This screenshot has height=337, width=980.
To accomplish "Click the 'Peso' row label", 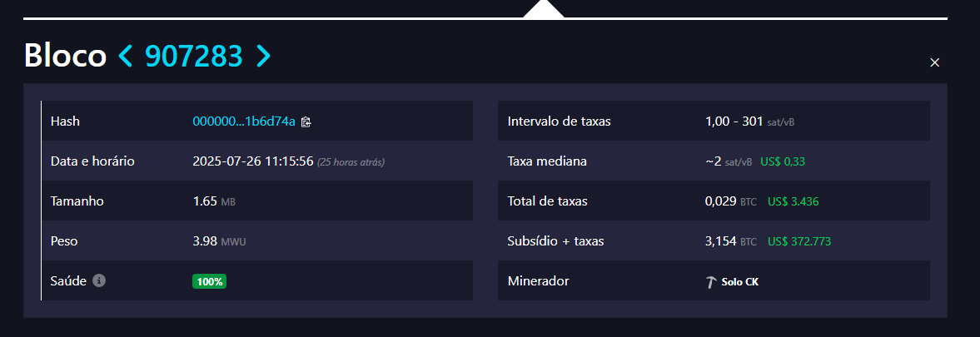I will [64, 241].
